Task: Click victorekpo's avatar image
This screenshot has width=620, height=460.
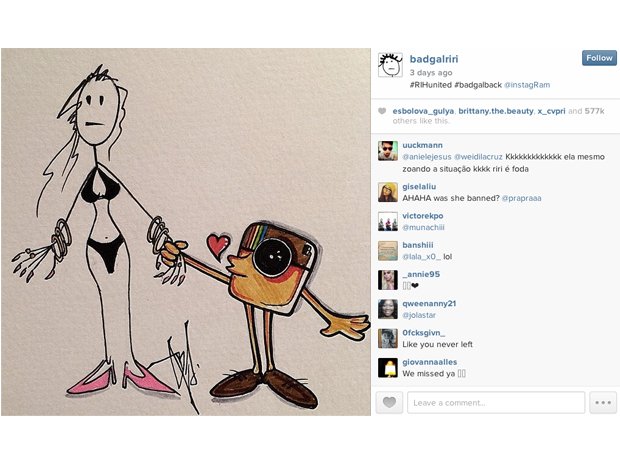Action: 388,221
